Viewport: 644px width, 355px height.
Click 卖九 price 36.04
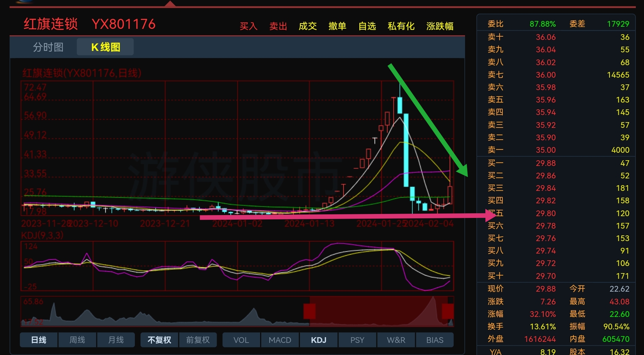click(x=546, y=49)
